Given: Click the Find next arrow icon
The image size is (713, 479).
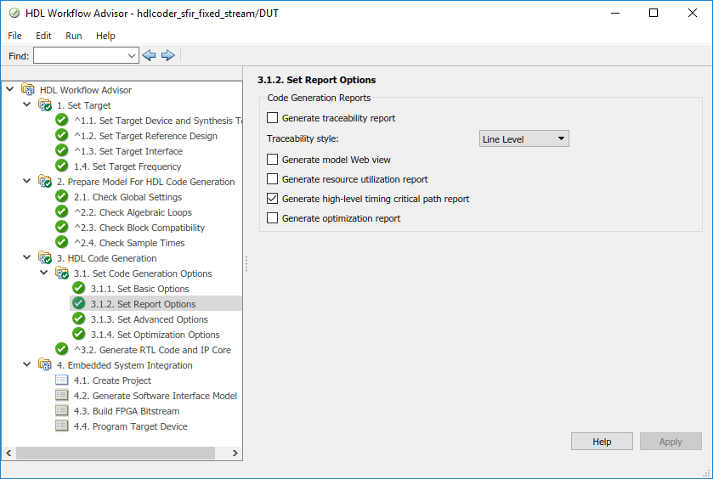Looking at the screenshot, I should point(167,55).
